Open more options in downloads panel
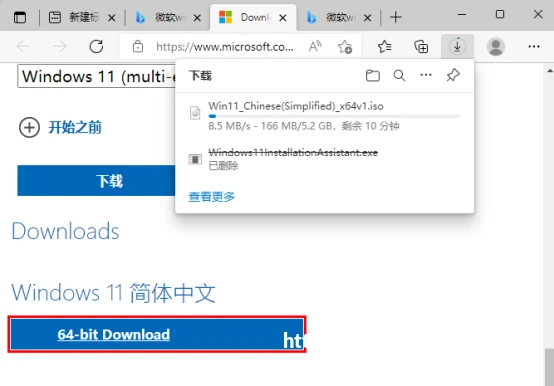554x386 pixels. pyautogui.click(x=426, y=75)
